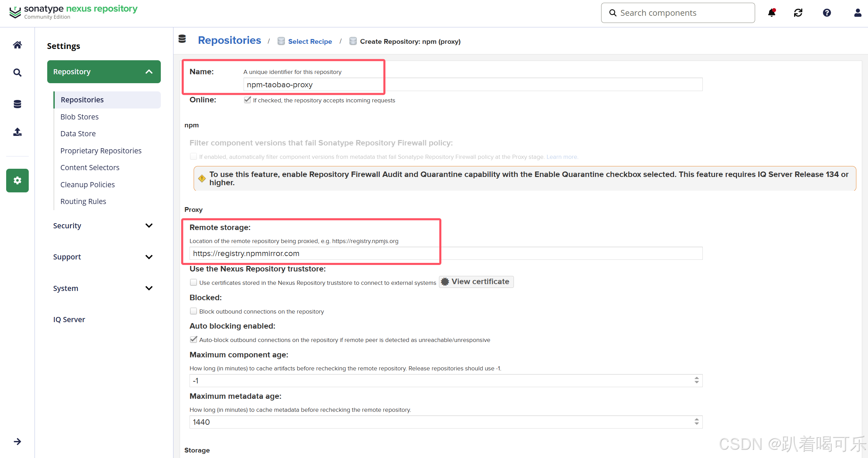Open the Repositories menu item
The width and height of the screenshot is (868, 458).
tap(107, 100)
